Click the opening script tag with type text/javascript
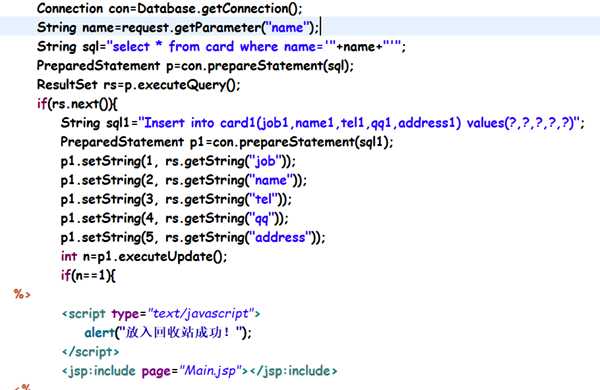This screenshot has width=600, height=390. [x=161, y=313]
